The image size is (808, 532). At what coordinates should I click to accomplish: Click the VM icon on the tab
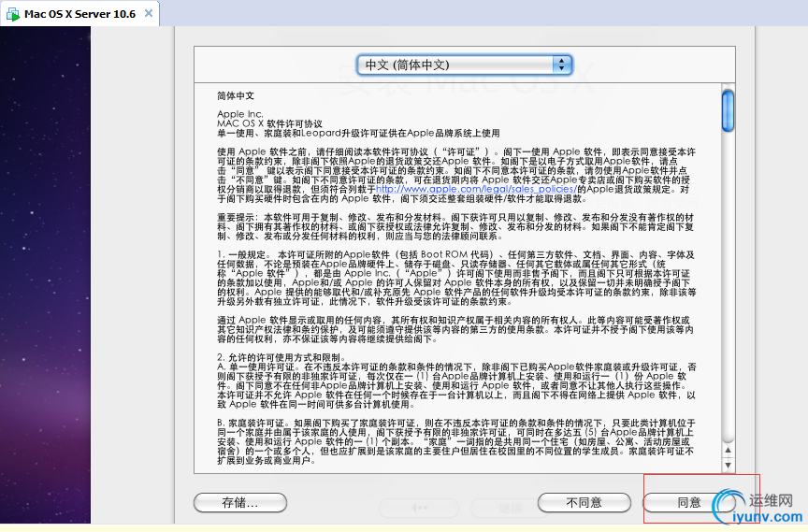coord(12,14)
